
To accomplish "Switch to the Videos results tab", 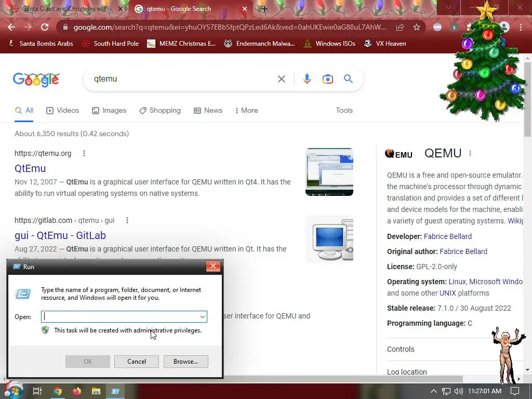I will (63, 110).
